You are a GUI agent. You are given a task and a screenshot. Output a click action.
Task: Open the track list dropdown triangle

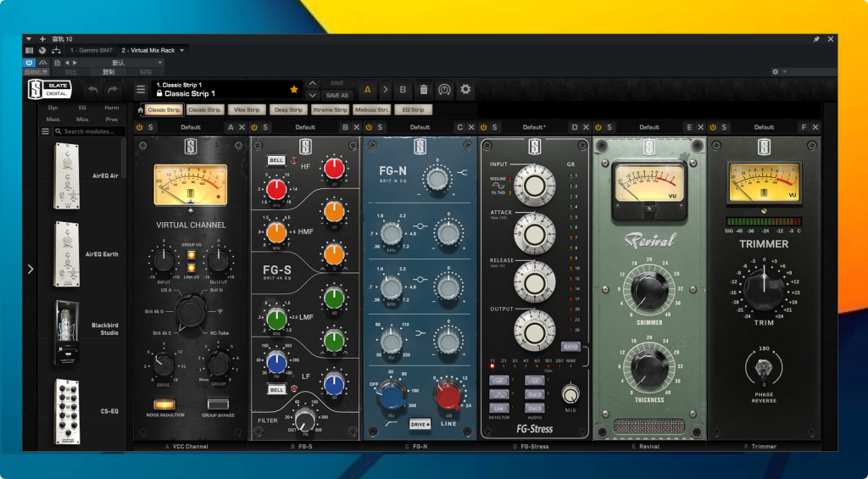click(x=29, y=39)
